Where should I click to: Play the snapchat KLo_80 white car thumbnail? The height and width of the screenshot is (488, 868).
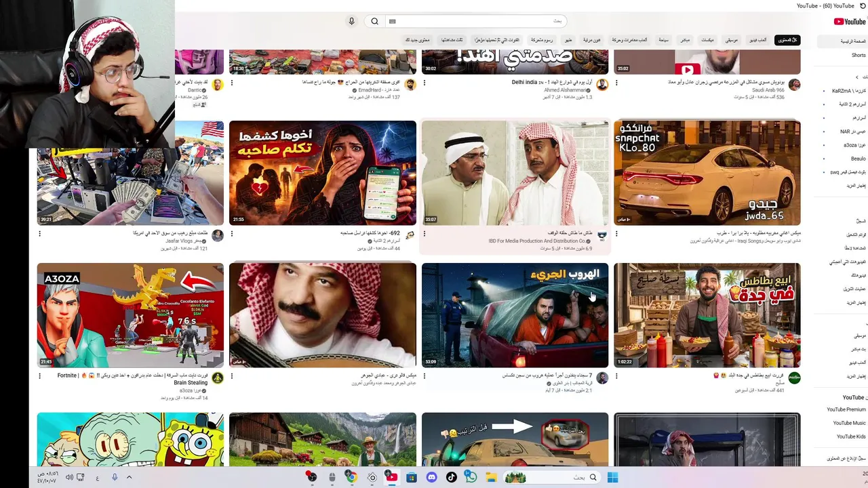pyautogui.click(x=707, y=173)
